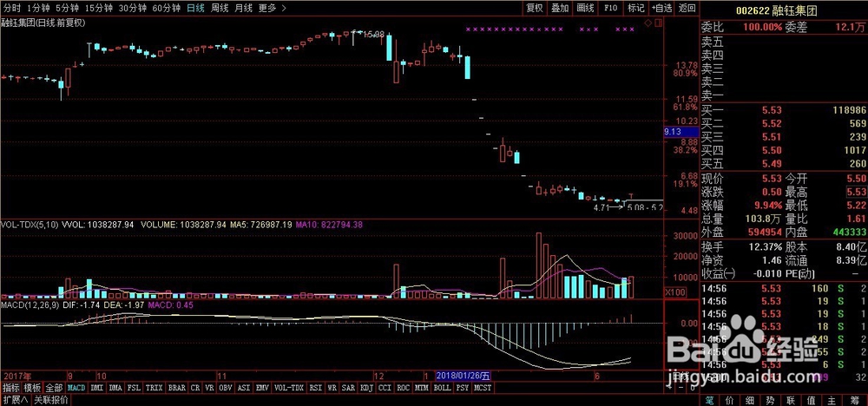
Task: Click the small square icon beside diamond
Action: [658, 23]
